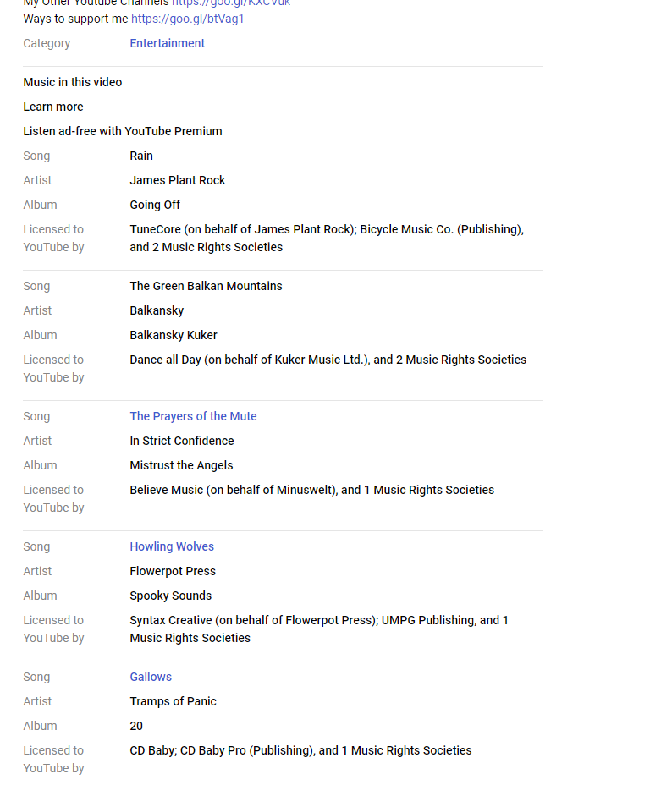This screenshot has height=785, width=672.
Task: Select the song title Rain
Action: click(141, 156)
